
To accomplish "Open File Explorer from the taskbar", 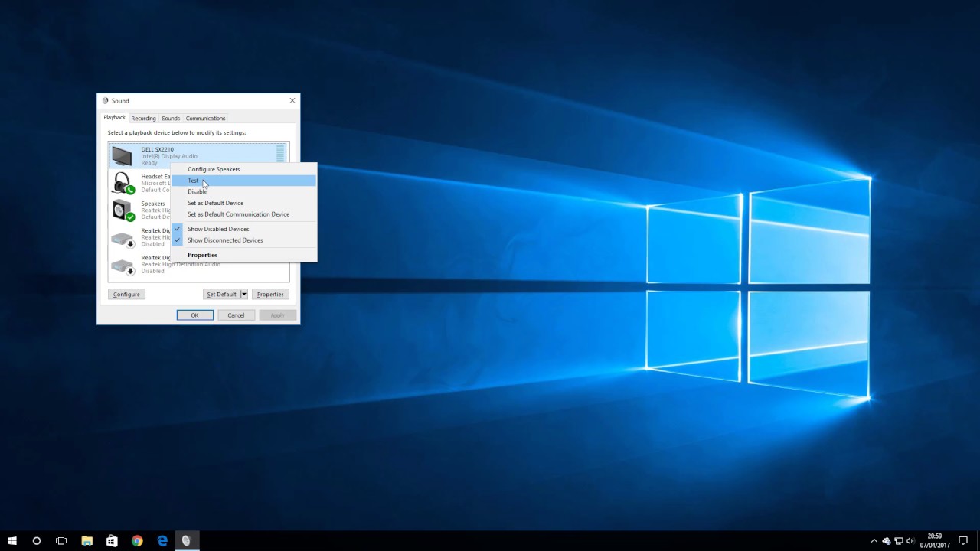I will pyautogui.click(x=87, y=541).
